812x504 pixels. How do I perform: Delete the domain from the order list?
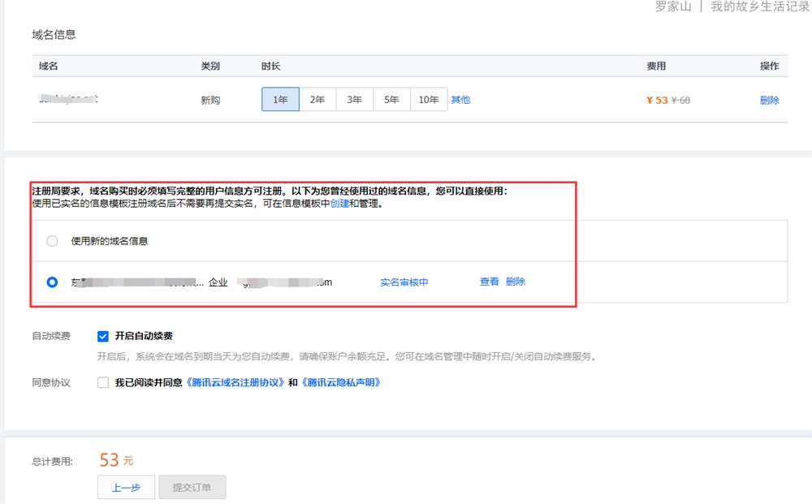tap(769, 101)
